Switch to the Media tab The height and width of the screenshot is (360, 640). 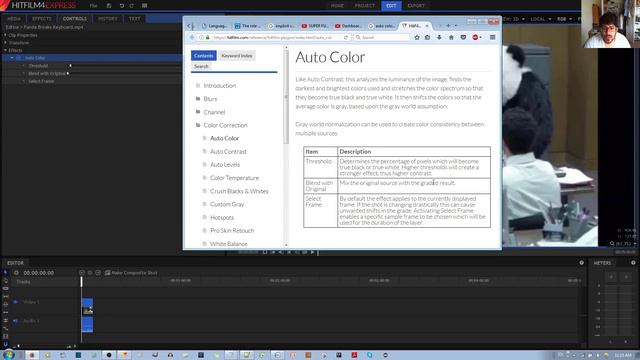tap(14, 19)
